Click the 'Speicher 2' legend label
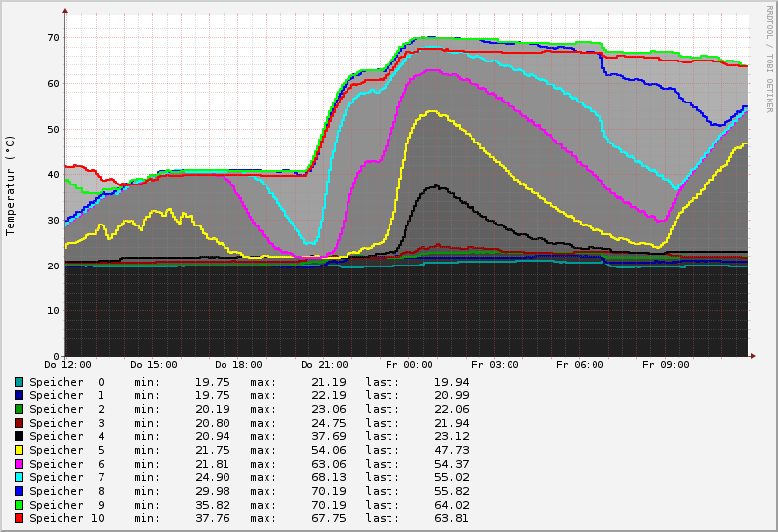 [66, 409]
